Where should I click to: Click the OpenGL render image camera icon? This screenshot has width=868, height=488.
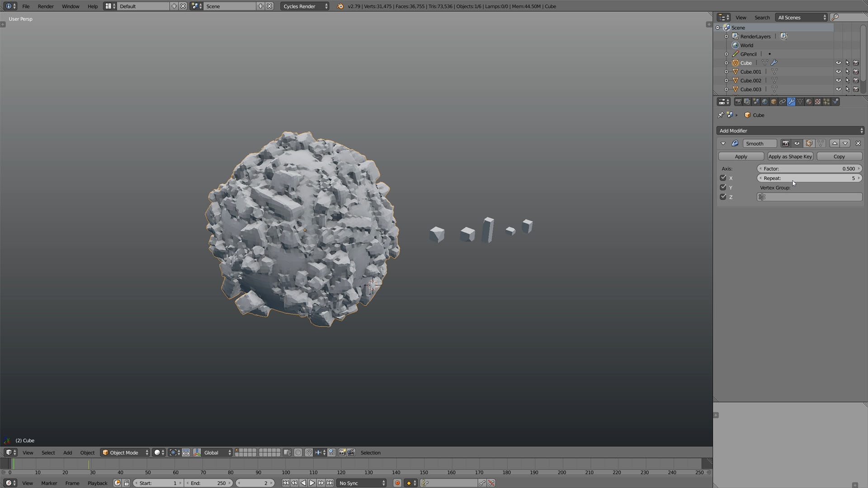tap(342, 452)
